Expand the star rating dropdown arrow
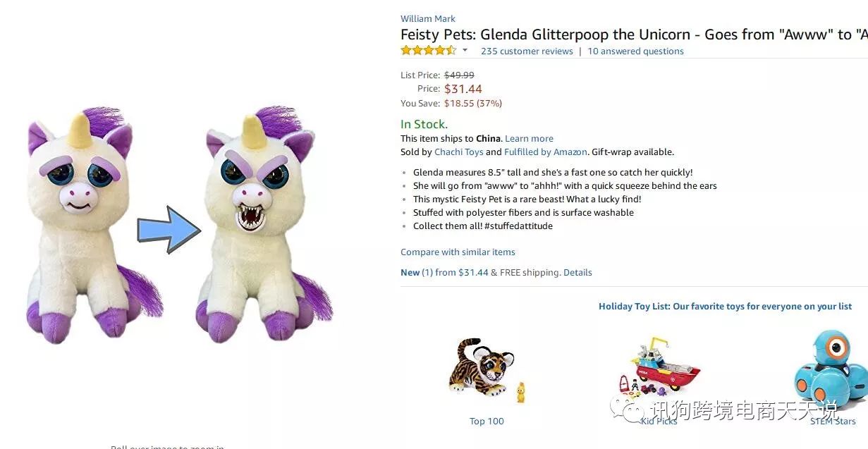Screen dimensions: 868x449 click(x=465, y=50)
